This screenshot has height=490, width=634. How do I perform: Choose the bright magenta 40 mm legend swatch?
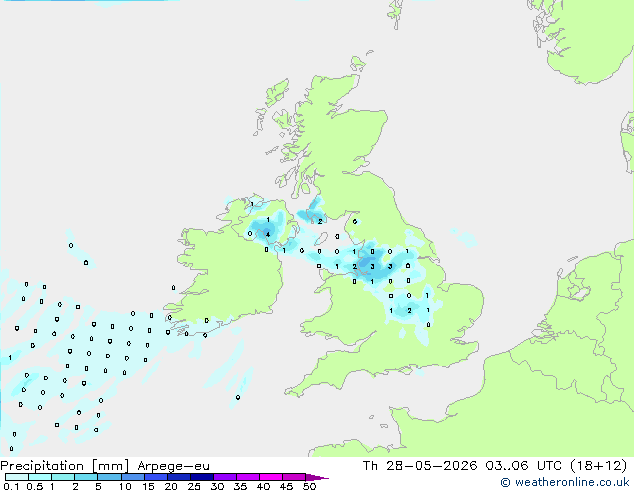click(x=271, y=477)
